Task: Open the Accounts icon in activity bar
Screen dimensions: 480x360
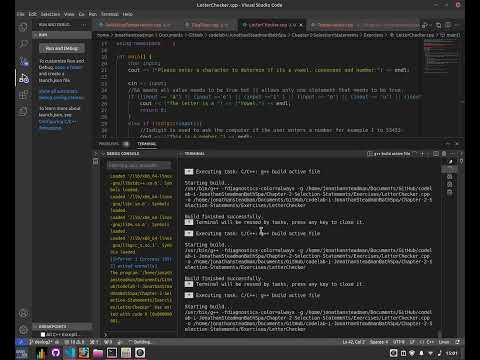Action: [23, 313]
